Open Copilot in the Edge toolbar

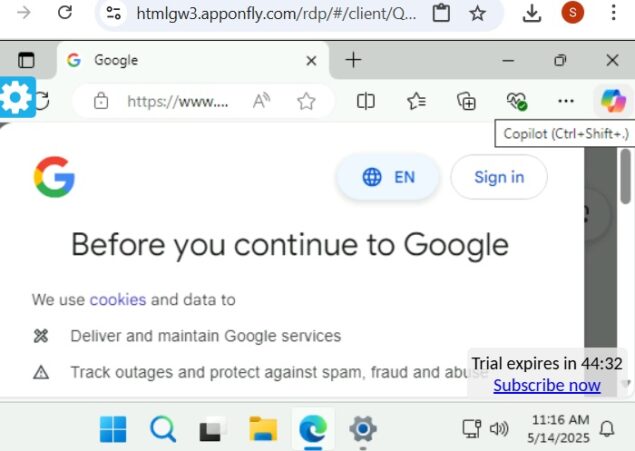coord(611,100)
